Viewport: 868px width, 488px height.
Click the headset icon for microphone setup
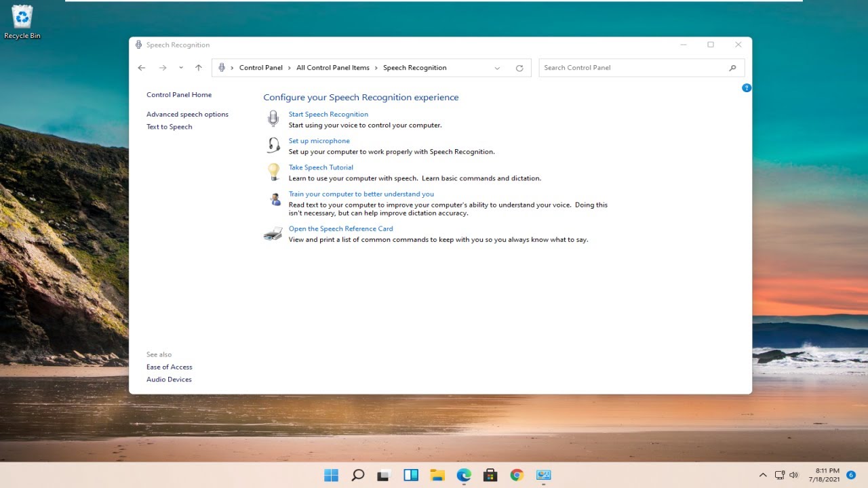tap(273, 146)
